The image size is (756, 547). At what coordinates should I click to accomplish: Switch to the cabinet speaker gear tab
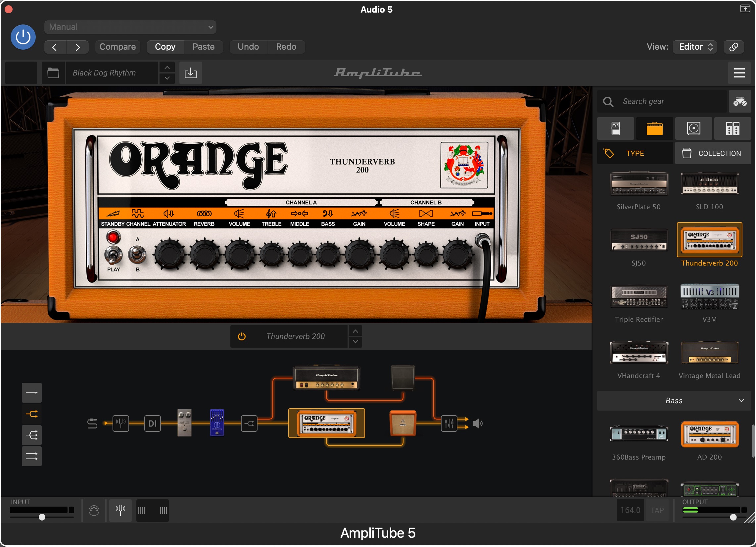click(x=694, y=128)
